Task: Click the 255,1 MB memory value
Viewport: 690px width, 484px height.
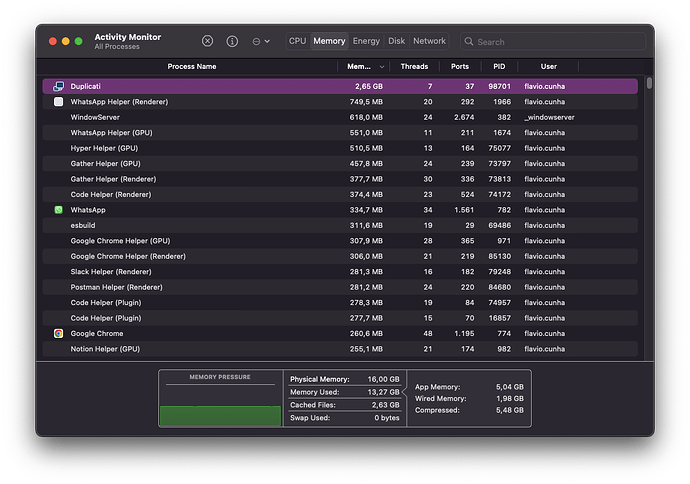Action: click(x=366, y=349)
